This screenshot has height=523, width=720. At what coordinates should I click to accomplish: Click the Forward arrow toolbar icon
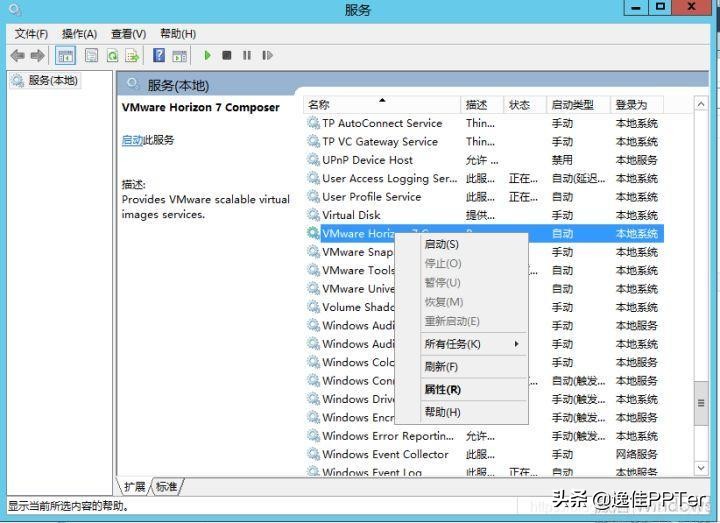[x=38, y=56]
